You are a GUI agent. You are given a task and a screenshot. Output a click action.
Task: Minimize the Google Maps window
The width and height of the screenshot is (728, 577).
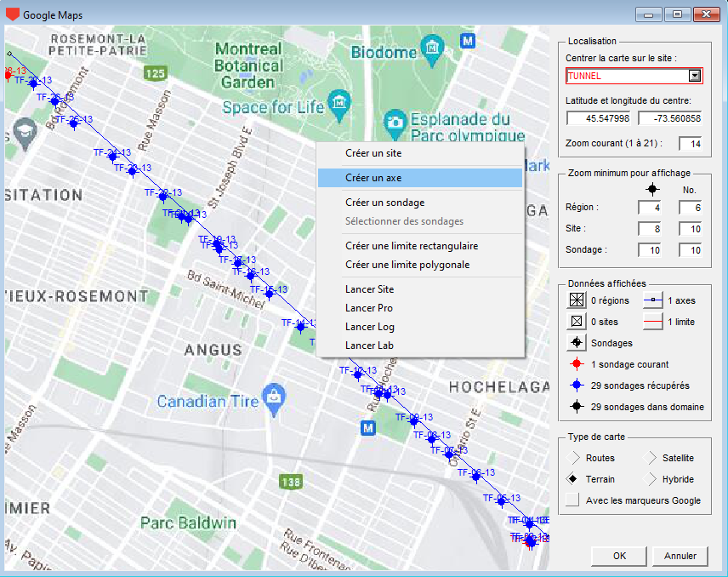[649, 14]
